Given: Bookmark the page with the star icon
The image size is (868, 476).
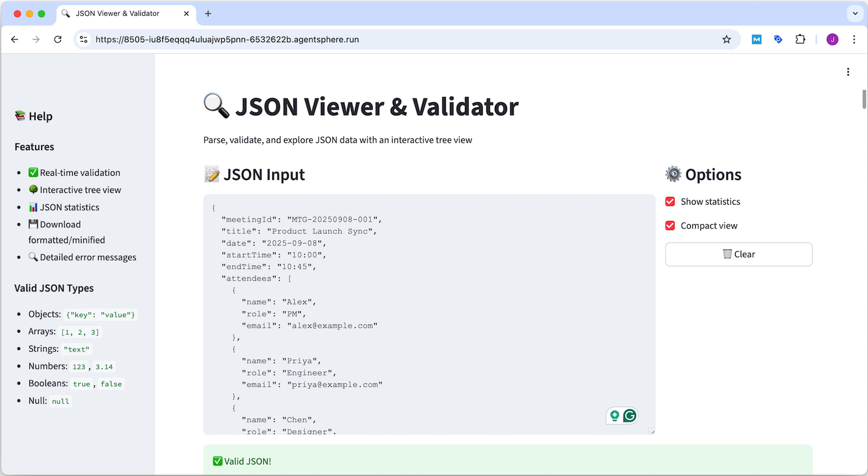Looking at the screenshot, I should [726, 39].
